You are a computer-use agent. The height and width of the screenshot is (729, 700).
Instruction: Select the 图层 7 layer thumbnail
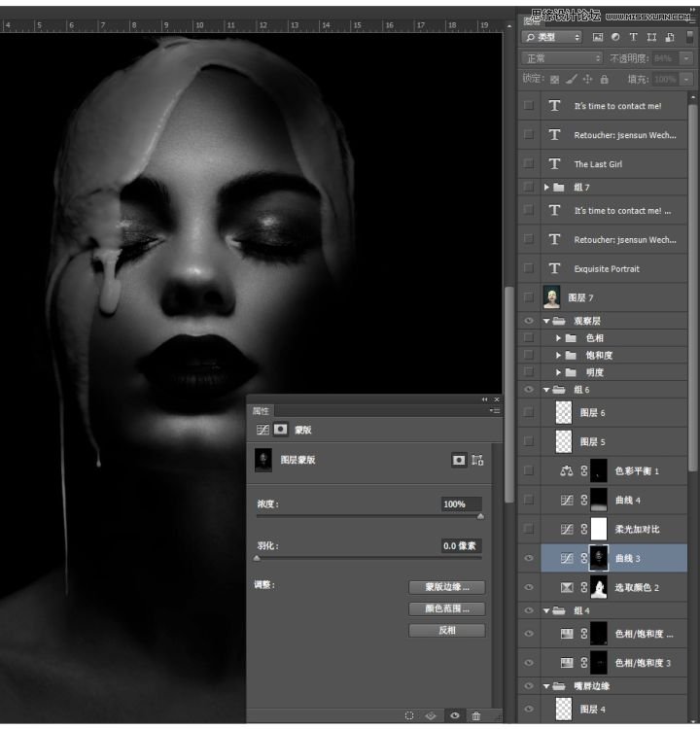(551, 297)
